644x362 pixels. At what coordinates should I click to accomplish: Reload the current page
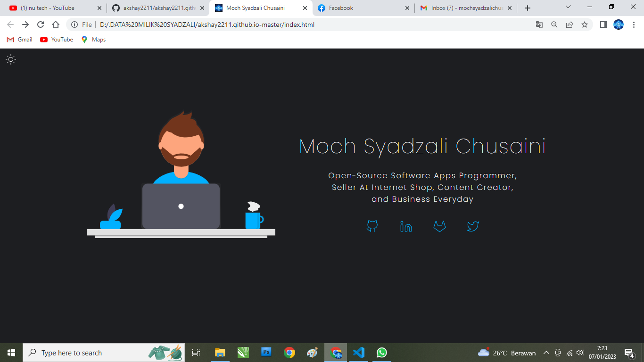pyautogui.click(x=41, y=25)
